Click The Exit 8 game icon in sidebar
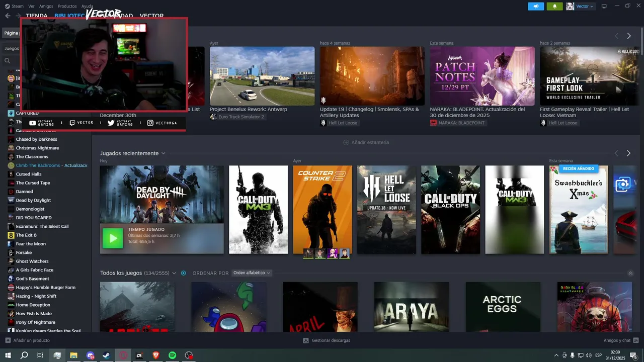 pos(11,235)
